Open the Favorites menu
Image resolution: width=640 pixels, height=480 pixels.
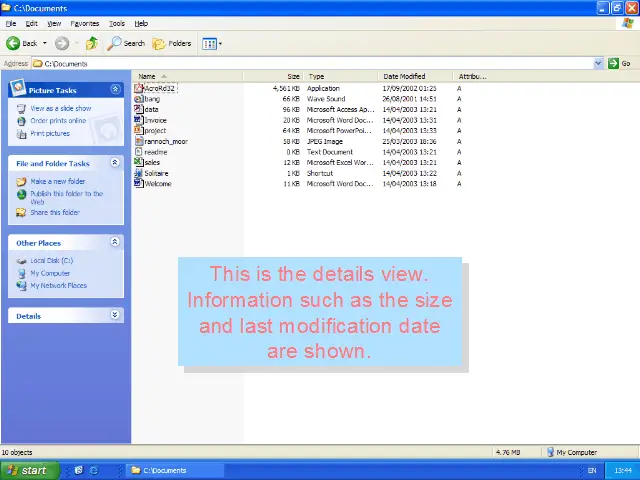[85, 23]
